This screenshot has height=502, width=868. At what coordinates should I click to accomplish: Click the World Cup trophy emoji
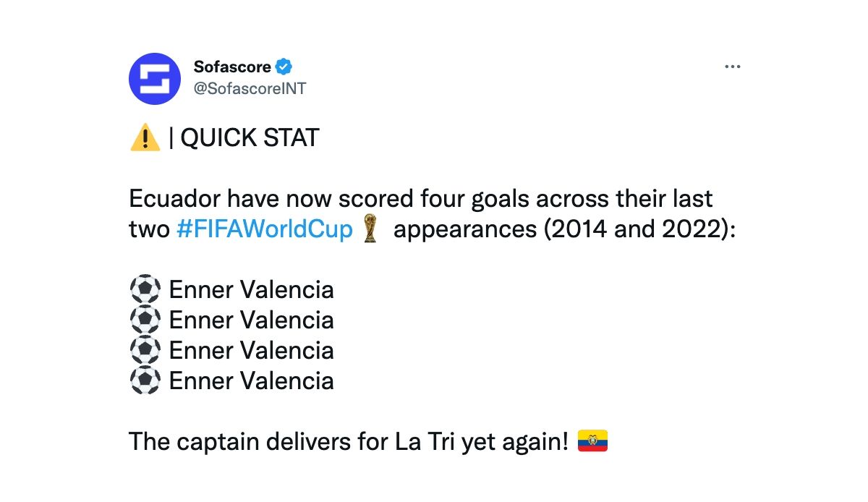(370, 229)
